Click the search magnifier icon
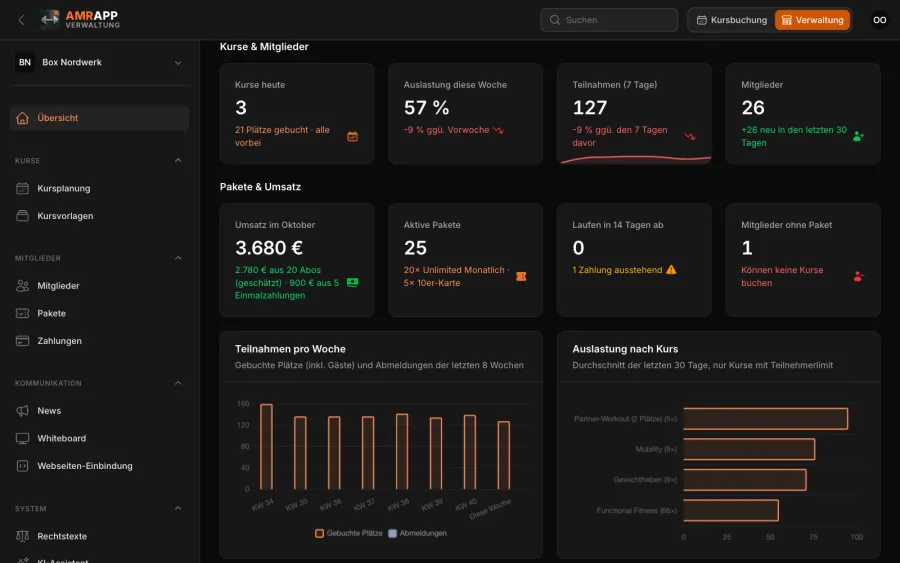 tap(554, 20)
